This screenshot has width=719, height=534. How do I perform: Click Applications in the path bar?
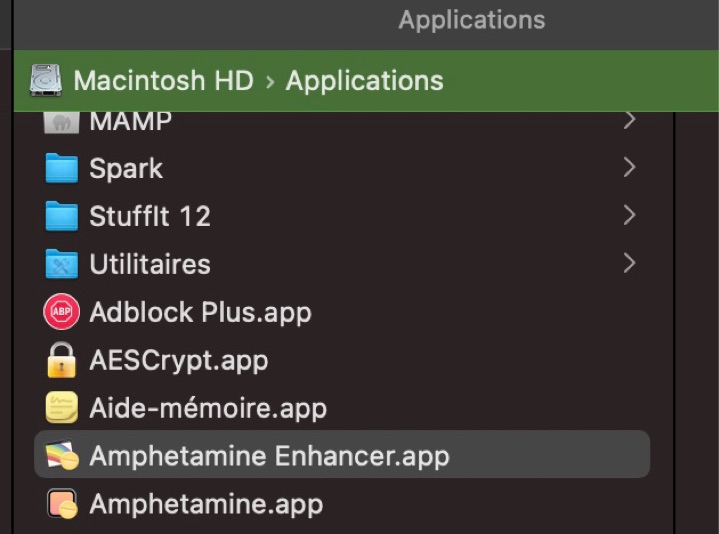[364, 81]
